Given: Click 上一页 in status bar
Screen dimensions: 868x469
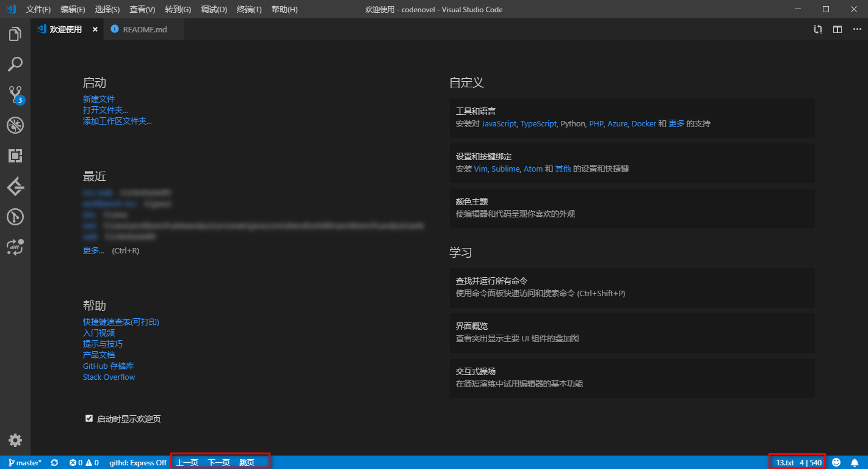Looking at the screenshot, I should (187, 462).
